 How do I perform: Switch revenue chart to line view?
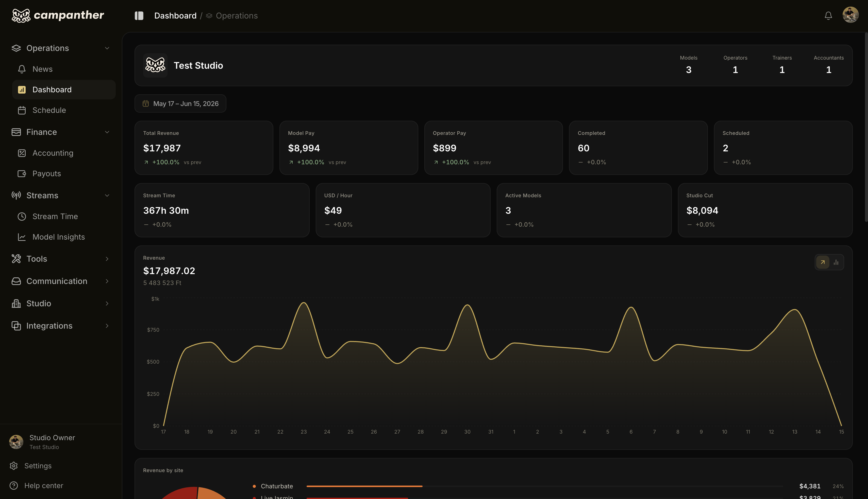[823, 262]
